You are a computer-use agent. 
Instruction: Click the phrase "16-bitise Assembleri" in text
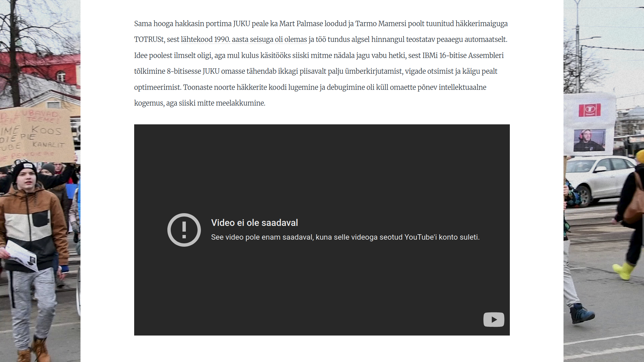pos(471,55)
